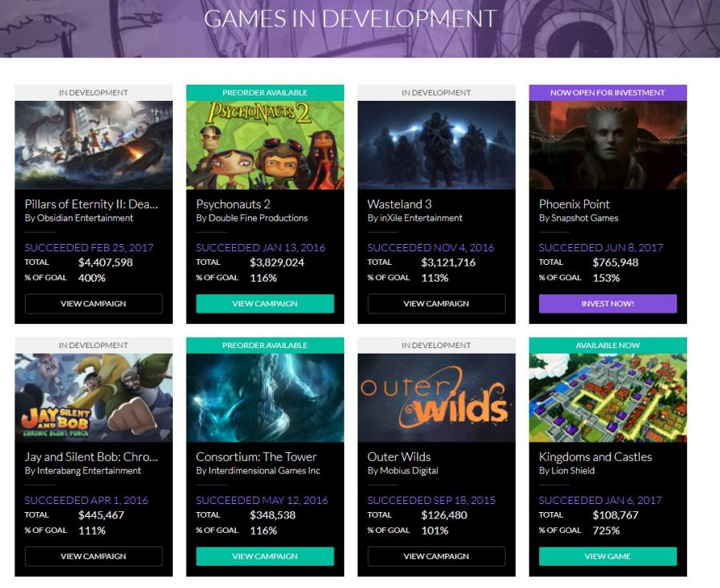Click Invest Now for Phoenix Point
720x588 pixels.
tap(608, 304)
